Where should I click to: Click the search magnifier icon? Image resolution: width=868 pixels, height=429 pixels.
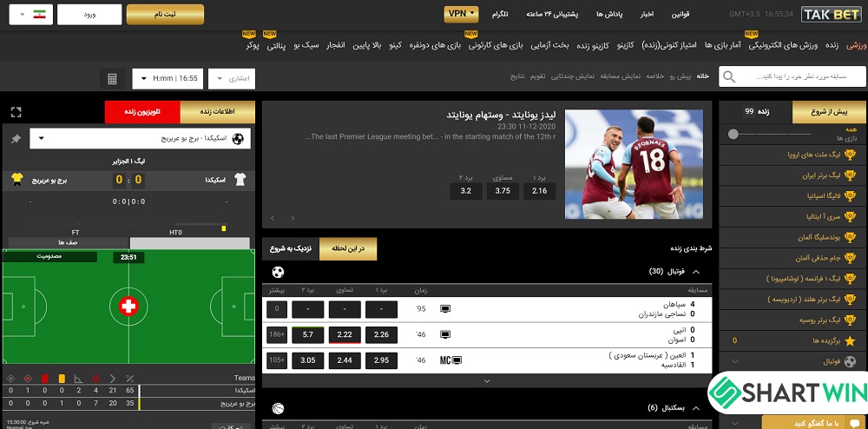729,77
